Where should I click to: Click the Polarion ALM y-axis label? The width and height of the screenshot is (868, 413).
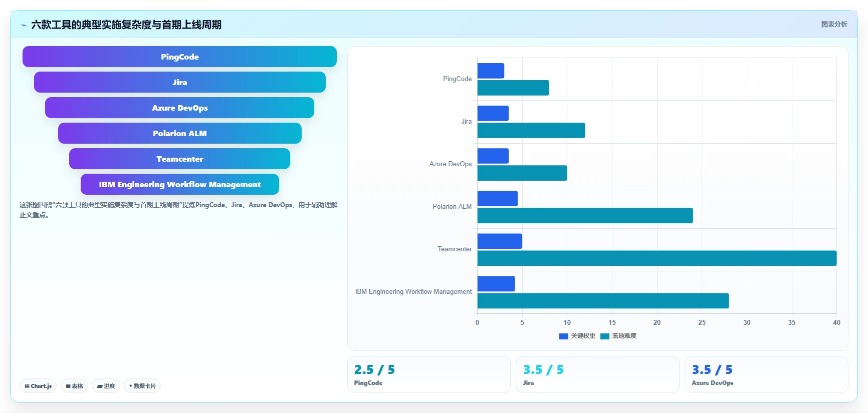click(x=452, y=206)
